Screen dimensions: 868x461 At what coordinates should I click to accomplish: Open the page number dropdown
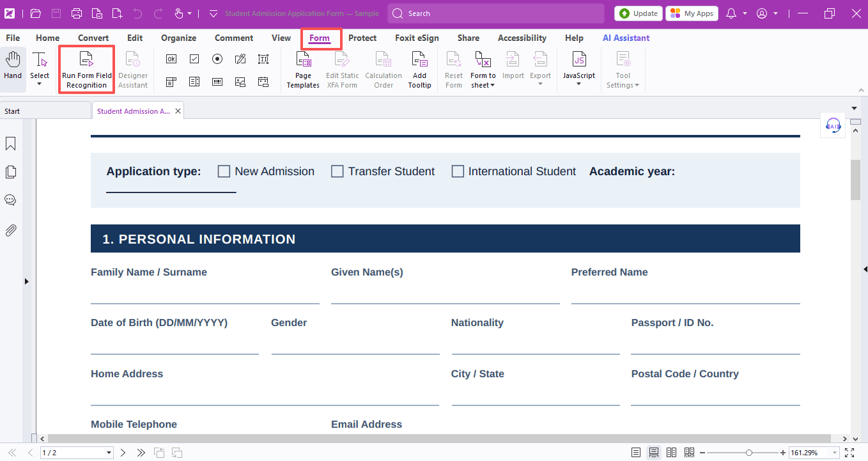(109, 453)
